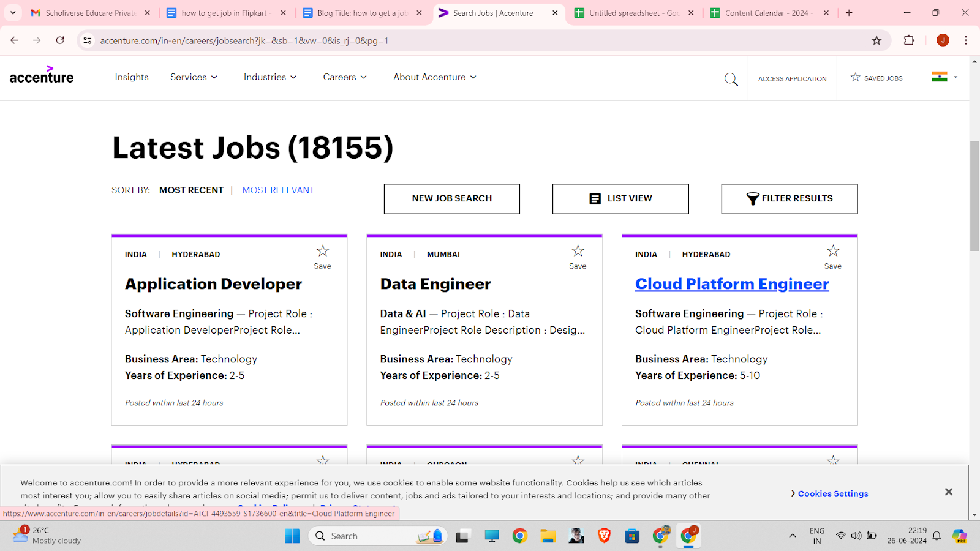Click the Accenture logo

click(x=42, y=75)
